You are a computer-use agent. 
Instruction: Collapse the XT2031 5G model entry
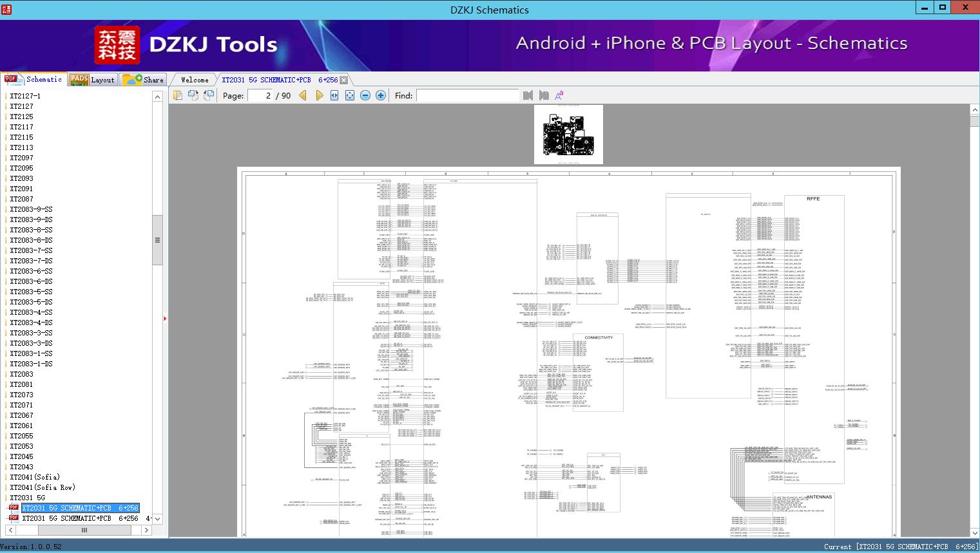pos(27,498)
